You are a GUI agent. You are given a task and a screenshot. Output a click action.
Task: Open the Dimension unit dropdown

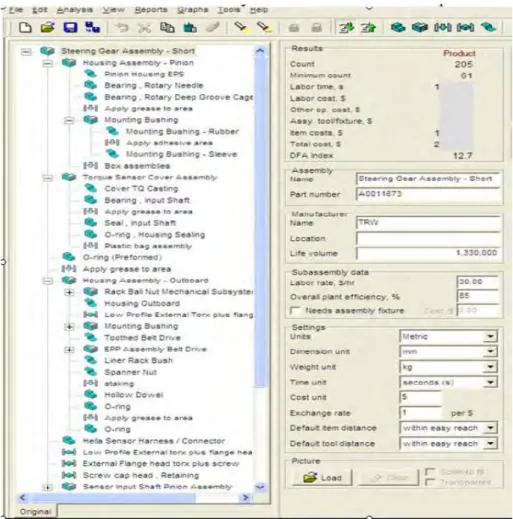[490, 351]
